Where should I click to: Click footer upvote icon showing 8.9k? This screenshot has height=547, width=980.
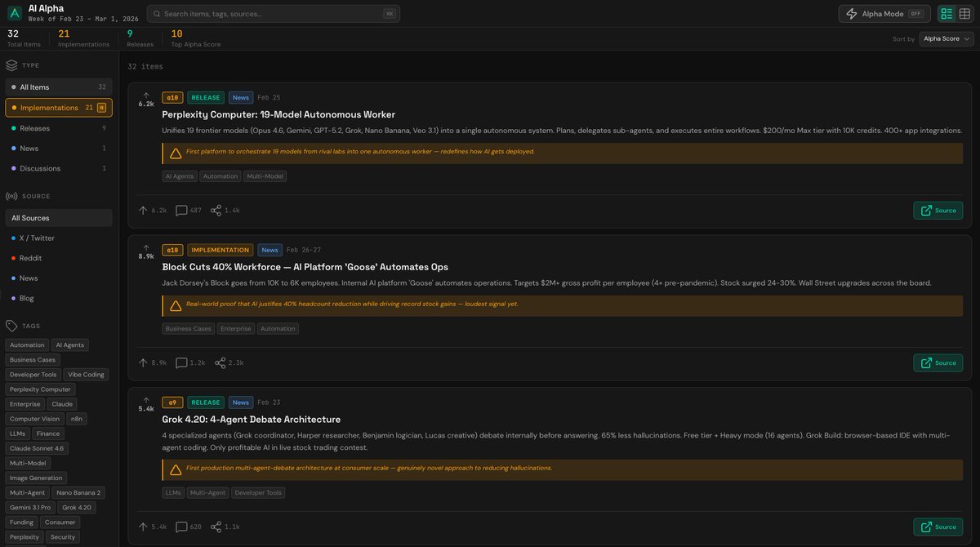point(143,362)
